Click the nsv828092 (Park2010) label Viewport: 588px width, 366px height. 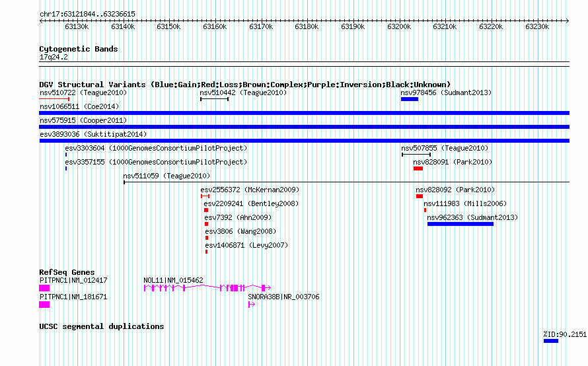point(455,190)
